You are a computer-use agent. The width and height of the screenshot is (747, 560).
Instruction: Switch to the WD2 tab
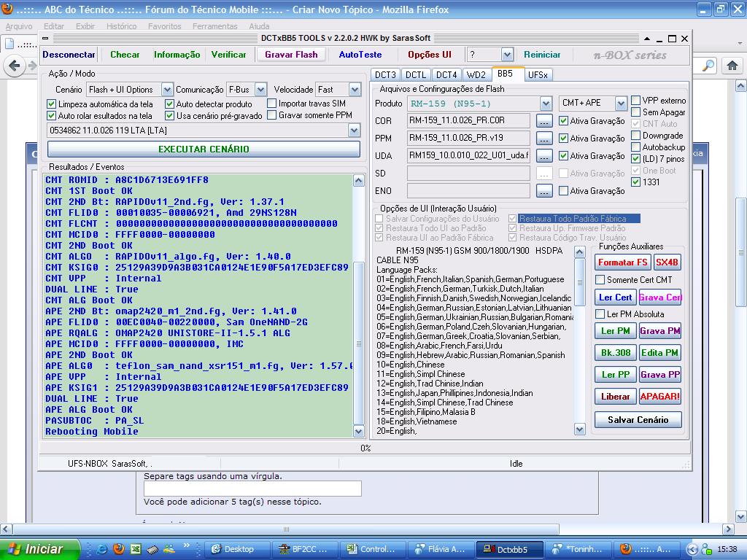(x=476, y=75)
